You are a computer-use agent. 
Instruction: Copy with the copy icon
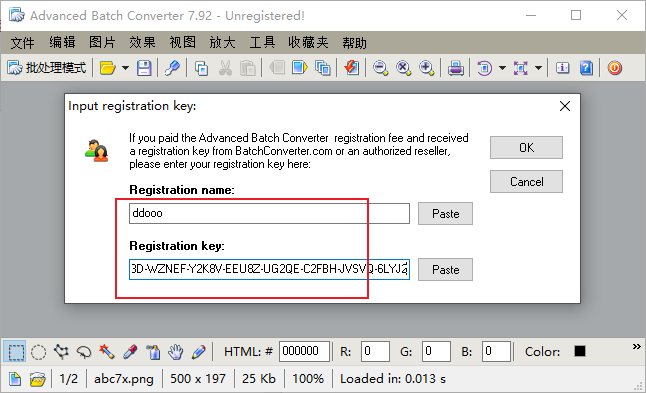(201, 68)
